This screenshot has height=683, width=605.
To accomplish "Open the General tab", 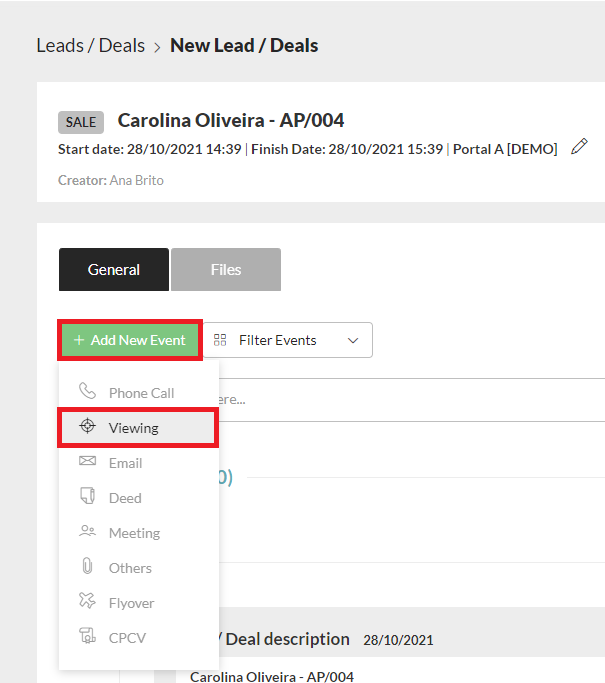I will 114,270.
